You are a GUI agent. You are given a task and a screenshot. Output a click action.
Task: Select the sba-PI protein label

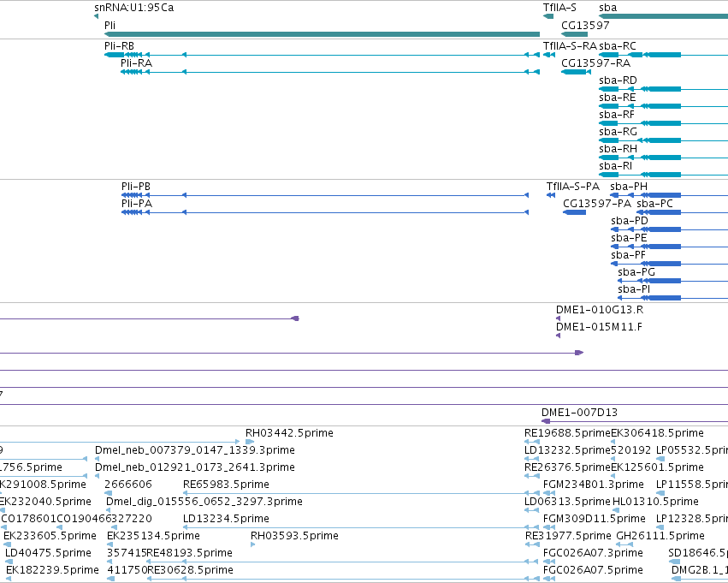pyautogui.click(x=634, y=290)
